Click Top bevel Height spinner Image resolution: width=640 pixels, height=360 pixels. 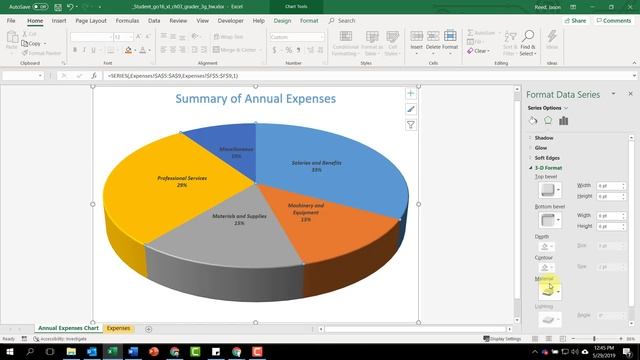pos(623,196)
